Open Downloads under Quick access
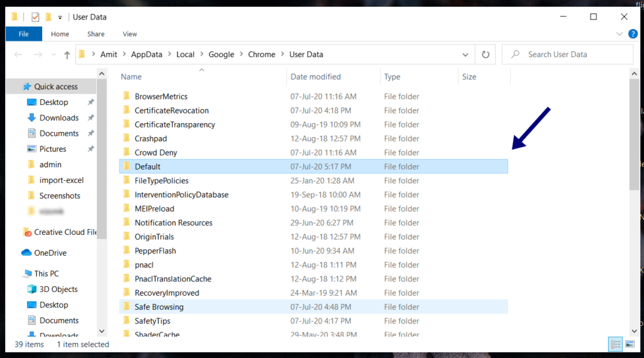Image resolution: width=644 pixels, height=358 pixels. pos(59,117)
